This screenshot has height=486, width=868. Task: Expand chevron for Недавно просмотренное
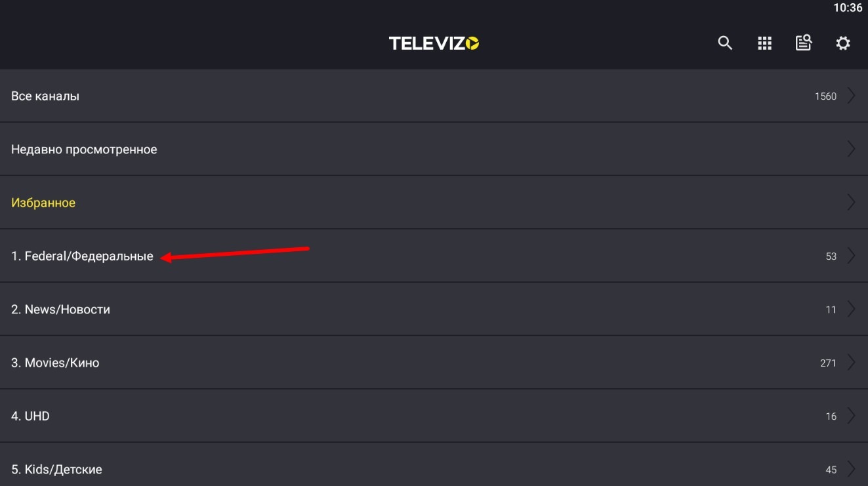coord(851,149)
